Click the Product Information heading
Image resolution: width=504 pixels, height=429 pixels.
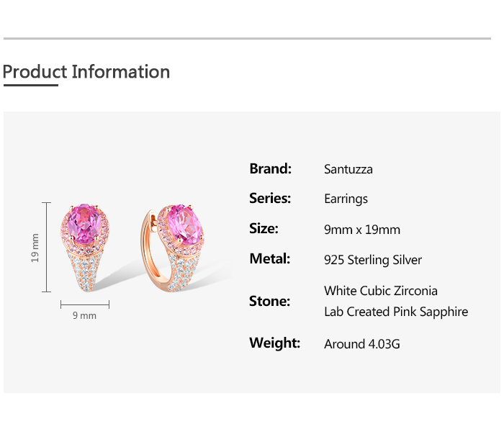point(86,72)
